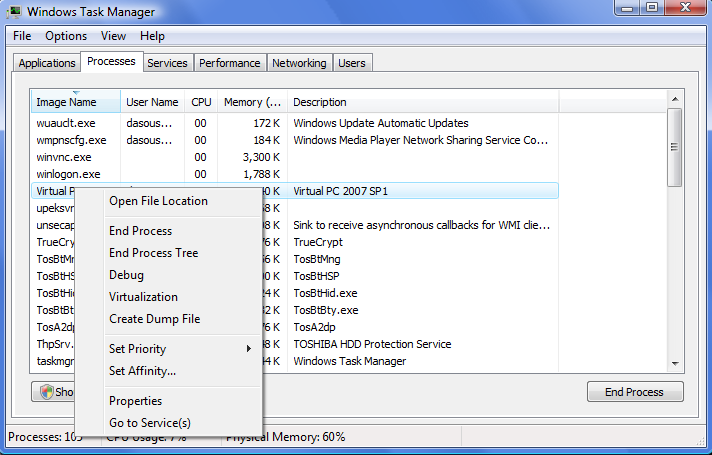Click the TrueCrypt description cell
The width and height of the screenshot is (712, 455).
coord(318,242)
